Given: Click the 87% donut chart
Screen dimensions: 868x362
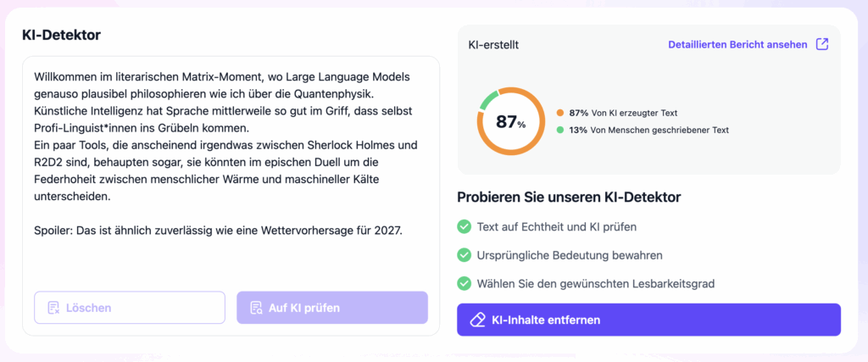Looking at the screenshot, I should [510, 121].
